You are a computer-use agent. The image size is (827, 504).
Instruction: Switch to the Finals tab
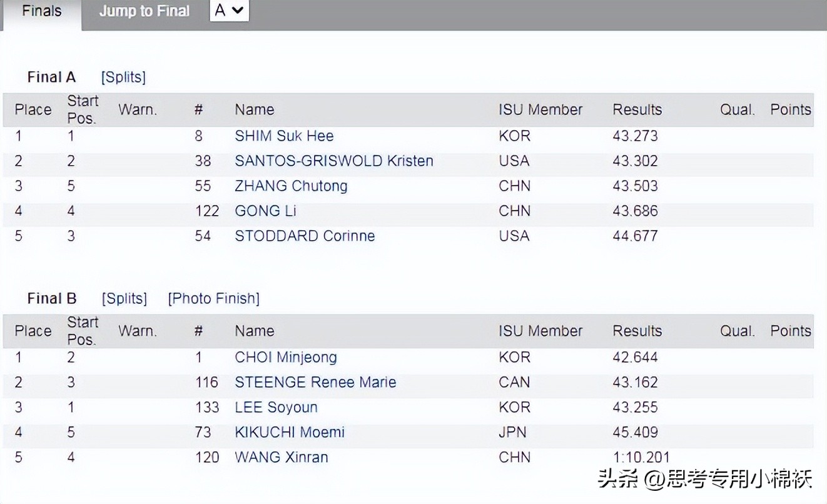41,12
